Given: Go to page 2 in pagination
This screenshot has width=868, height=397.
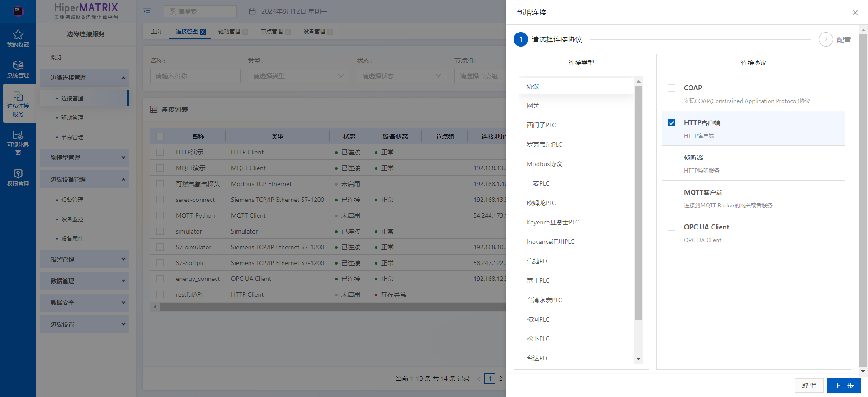Looking at the screenshot, I should point(500,378).
